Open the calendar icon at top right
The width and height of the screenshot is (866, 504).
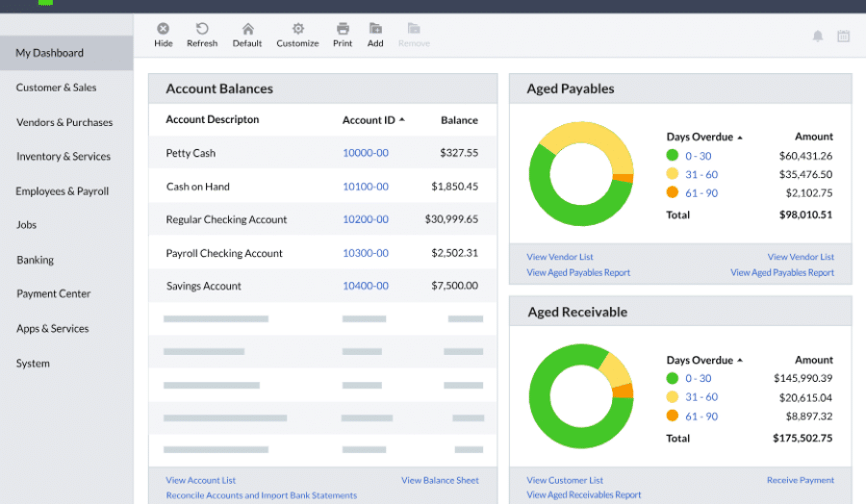tap(843, 37)
